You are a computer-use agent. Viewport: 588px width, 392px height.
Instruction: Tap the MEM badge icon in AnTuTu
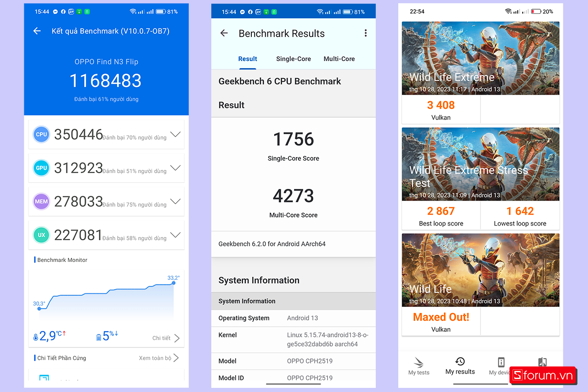[41, 201]
